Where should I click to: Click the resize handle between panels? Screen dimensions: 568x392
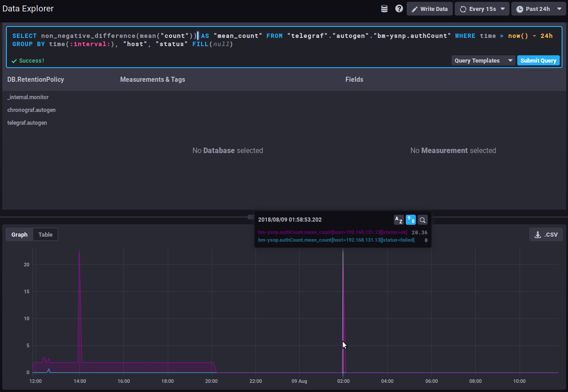pyautogui.click(x=251, y=217)
